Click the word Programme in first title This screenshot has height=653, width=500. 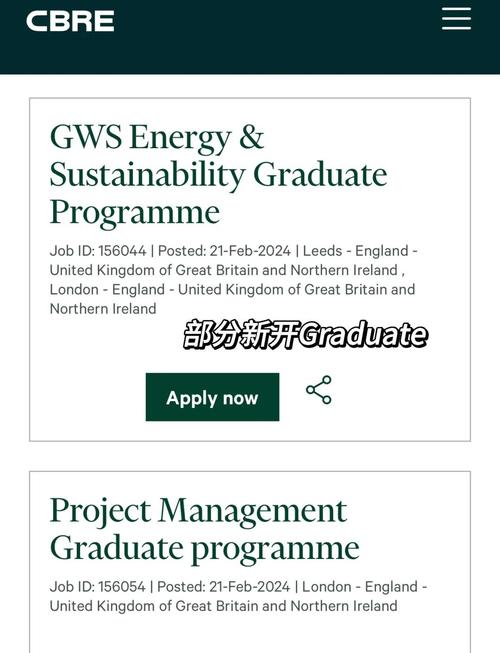[x=134, y=213]
